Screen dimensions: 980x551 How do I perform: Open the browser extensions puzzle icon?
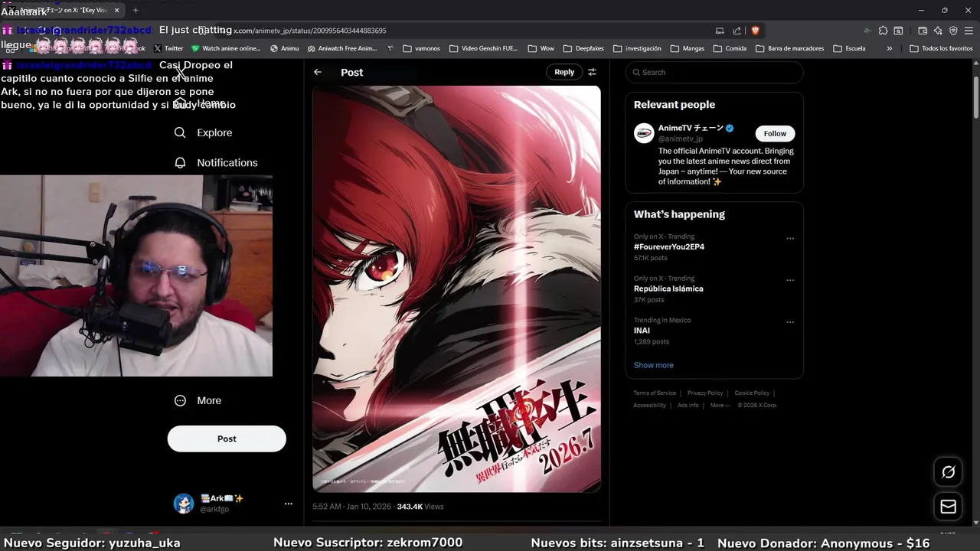[x=883, y=31]
